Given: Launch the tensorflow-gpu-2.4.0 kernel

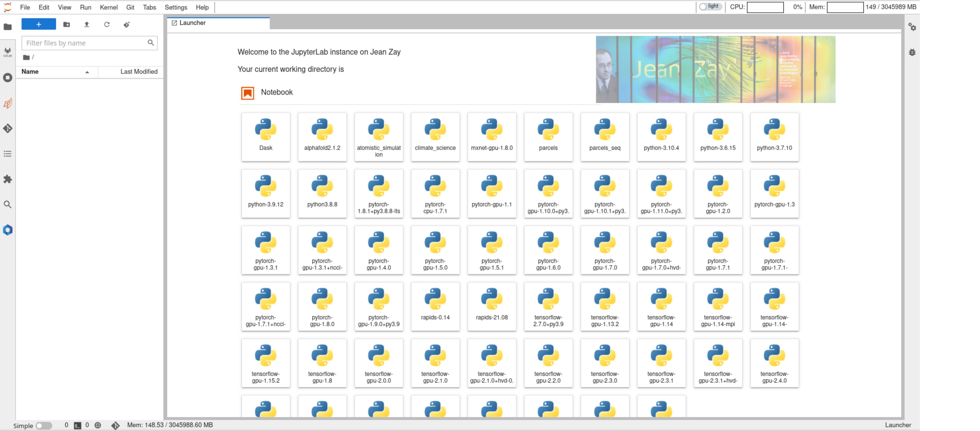Looking at the screenshot, I should coord(775,363).
